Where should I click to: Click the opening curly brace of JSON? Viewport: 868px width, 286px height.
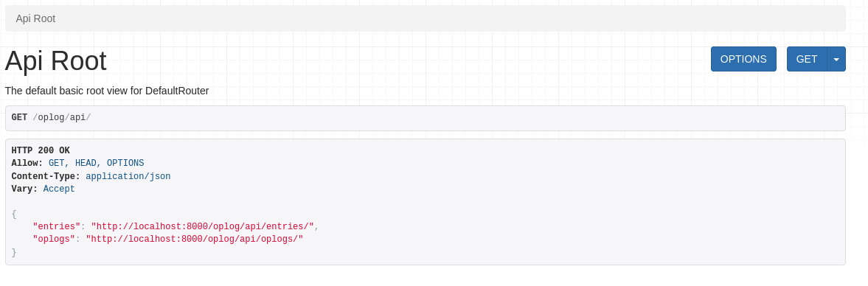coord(14,214)
